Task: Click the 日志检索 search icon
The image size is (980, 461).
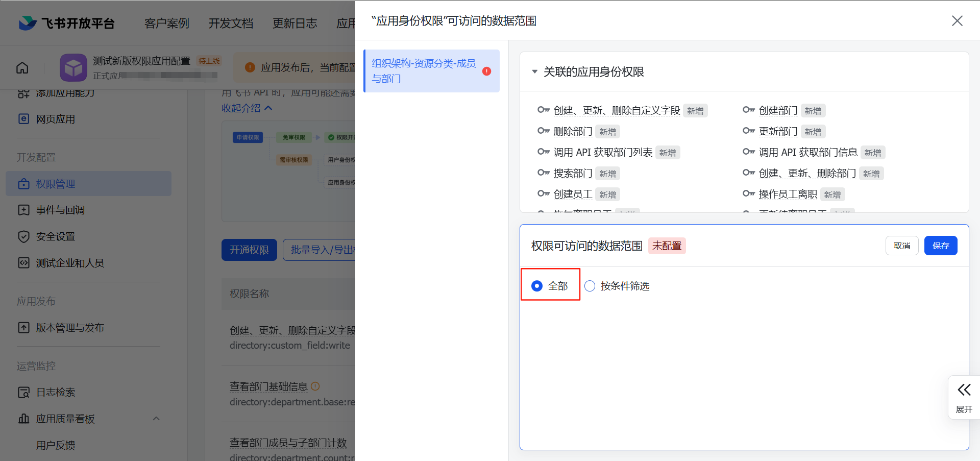Action: click(x=24, y=392)
